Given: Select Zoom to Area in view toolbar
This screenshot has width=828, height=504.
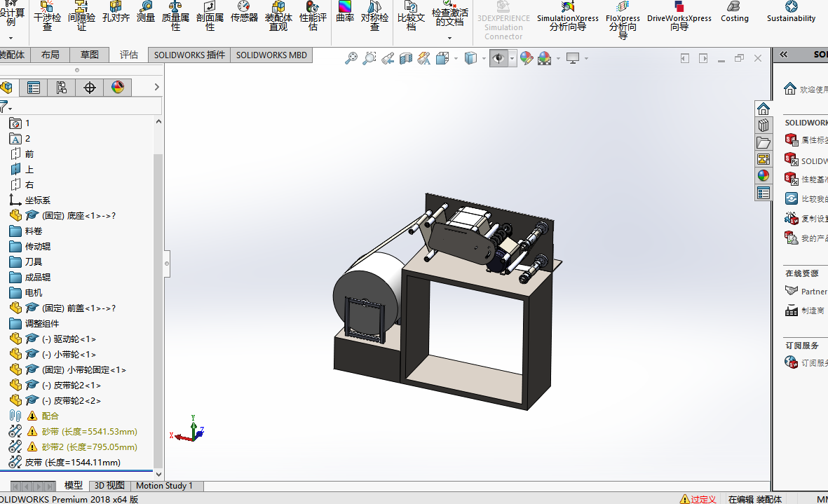Looking at the screenshot, I should [369, 58].
